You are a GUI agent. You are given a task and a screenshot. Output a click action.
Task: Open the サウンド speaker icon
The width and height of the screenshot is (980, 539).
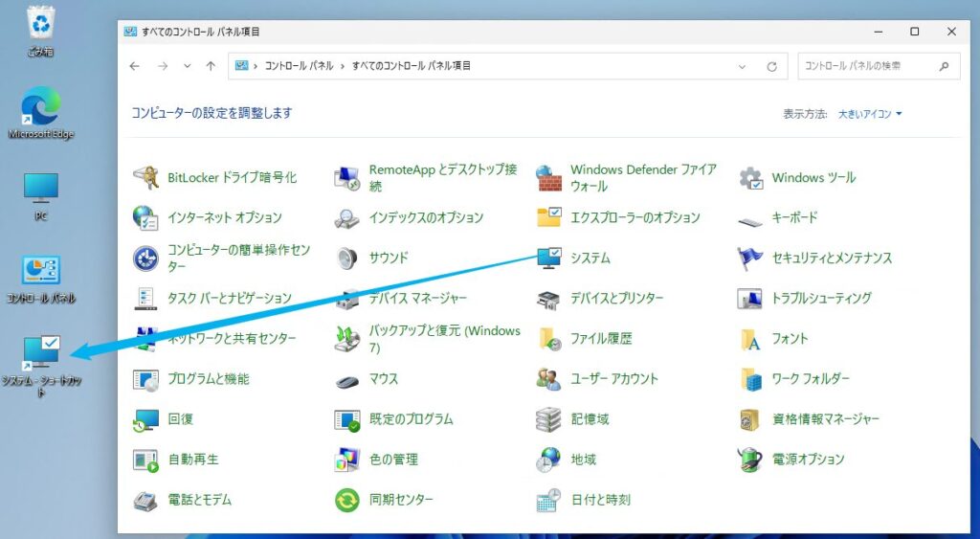pos(347,258)
